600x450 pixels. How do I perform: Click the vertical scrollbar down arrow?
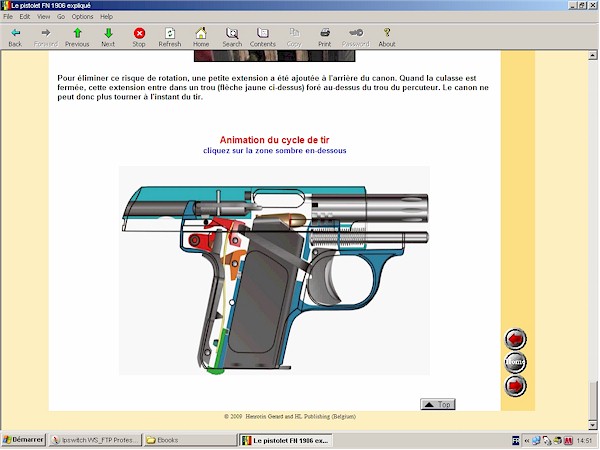[592, 425]
